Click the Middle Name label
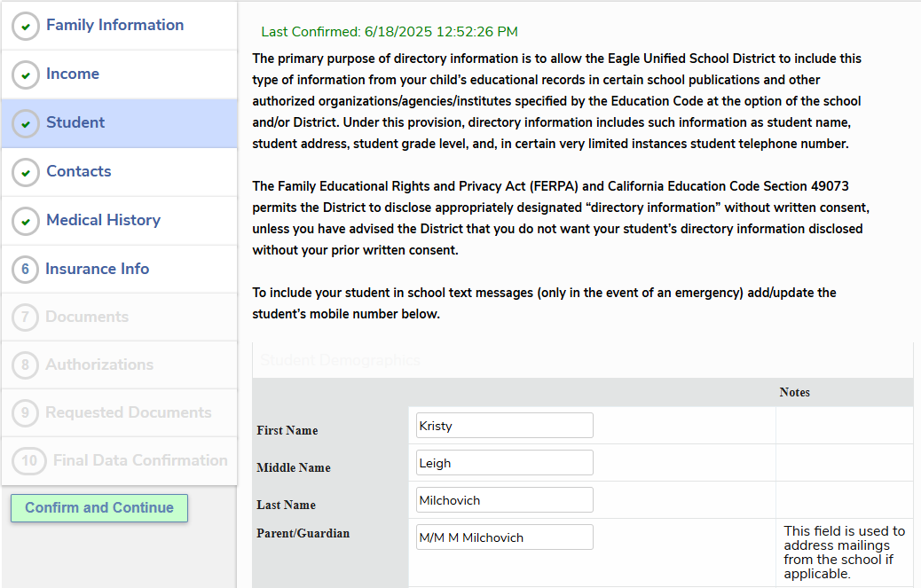The image size is (921, 588). [x=294, y=468]
